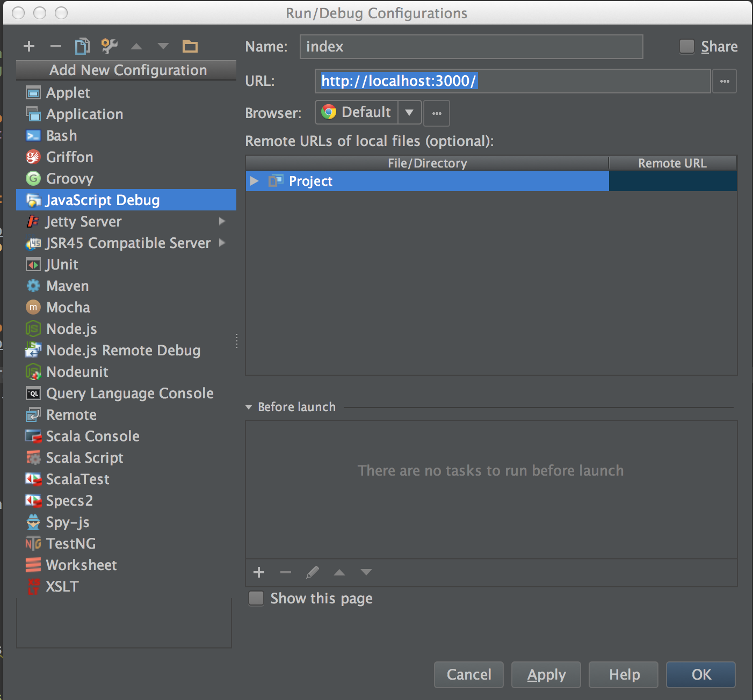Choose the Remote configuration type

(x=126, y=415)
